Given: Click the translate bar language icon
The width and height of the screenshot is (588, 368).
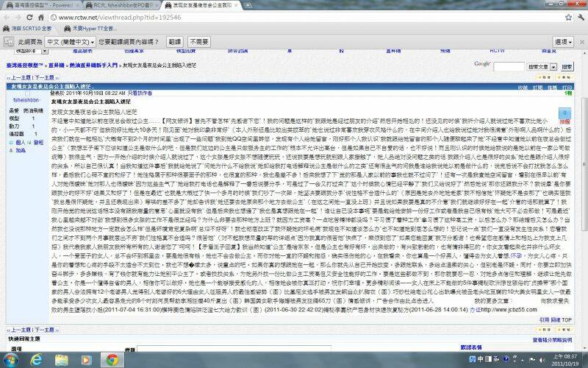Looking at the screenshot, I should tap(9, 42).
